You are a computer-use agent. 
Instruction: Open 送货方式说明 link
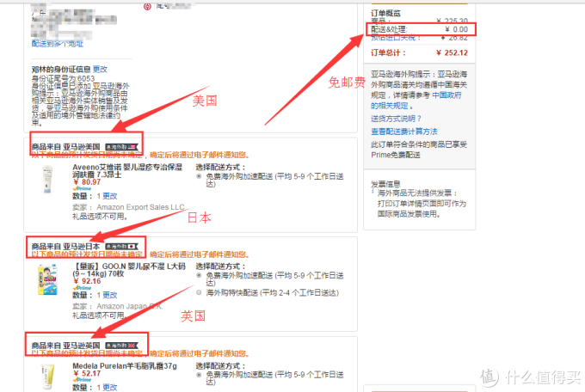click(397, 118)
